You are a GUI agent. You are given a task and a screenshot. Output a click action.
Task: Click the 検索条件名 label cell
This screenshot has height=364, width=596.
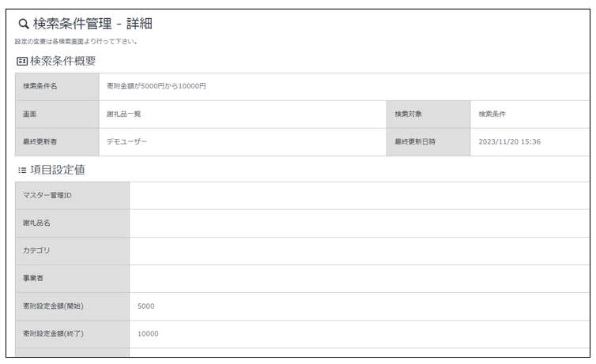point(56,86)
